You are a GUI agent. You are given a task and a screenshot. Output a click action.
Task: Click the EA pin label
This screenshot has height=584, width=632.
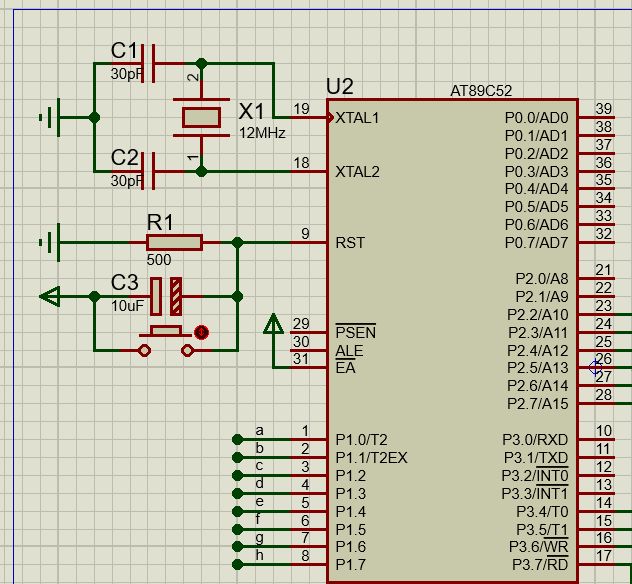(x=345, y=368)
